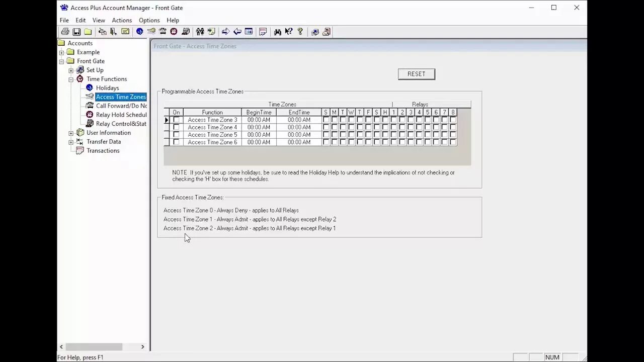Enable the On checkbox for Access Time Zone 5
The image size is (644, 362).
[x=176, y=135]
